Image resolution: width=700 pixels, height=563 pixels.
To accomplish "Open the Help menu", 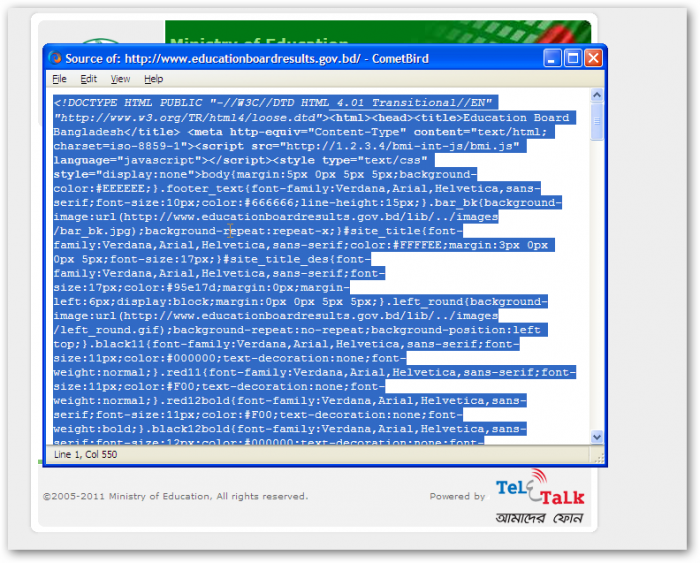I will 154,79.
